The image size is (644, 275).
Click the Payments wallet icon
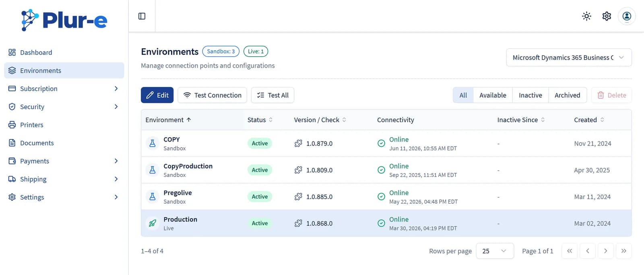coord(12,161)
